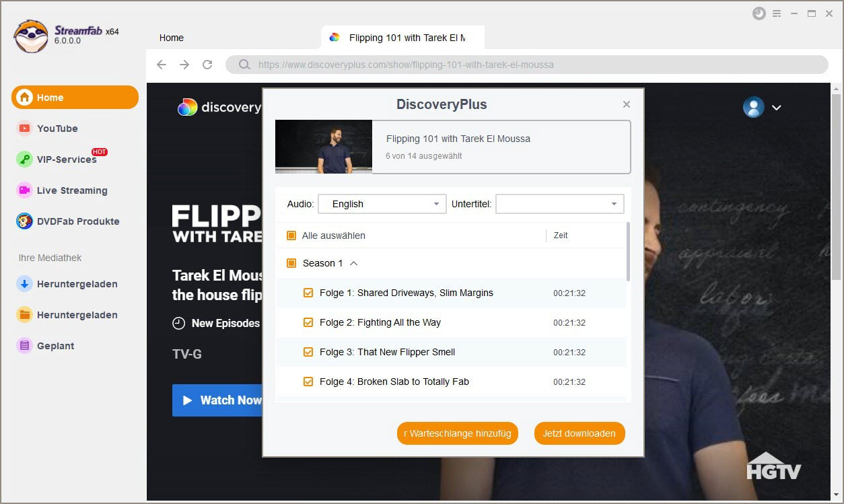Click the Folge 3 duration 00:21:32

(x=569, y=353)
